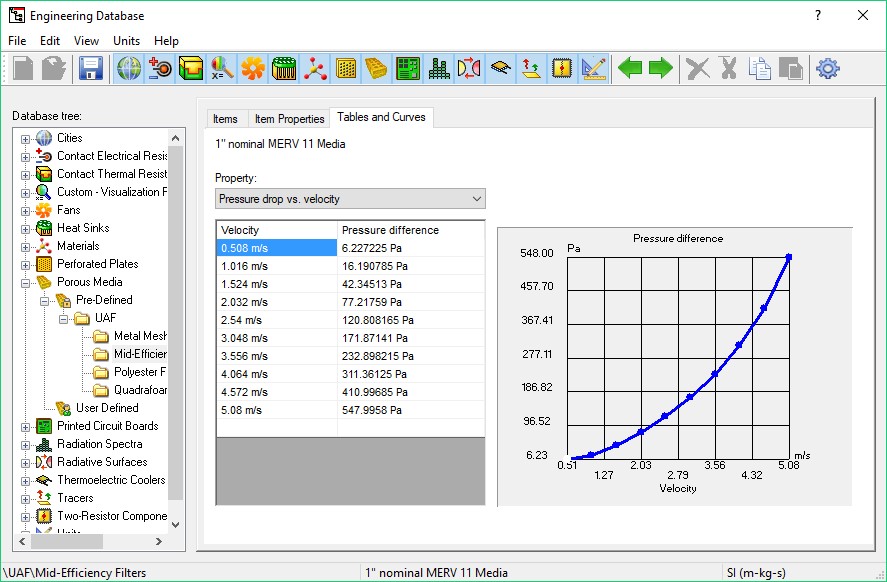887x582 pixels.
Task: Click the 16.190785 Pa pressure cell
Action: [411, 266]
